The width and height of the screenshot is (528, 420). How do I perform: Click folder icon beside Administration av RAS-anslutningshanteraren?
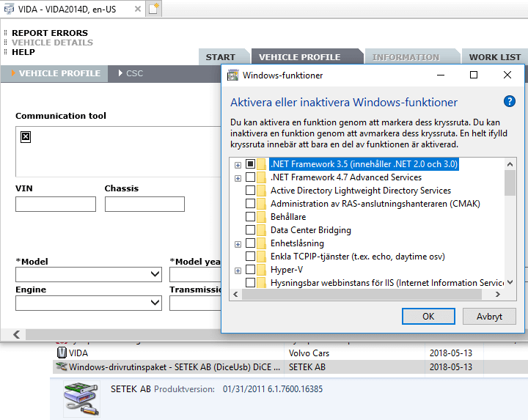point(261,204)
